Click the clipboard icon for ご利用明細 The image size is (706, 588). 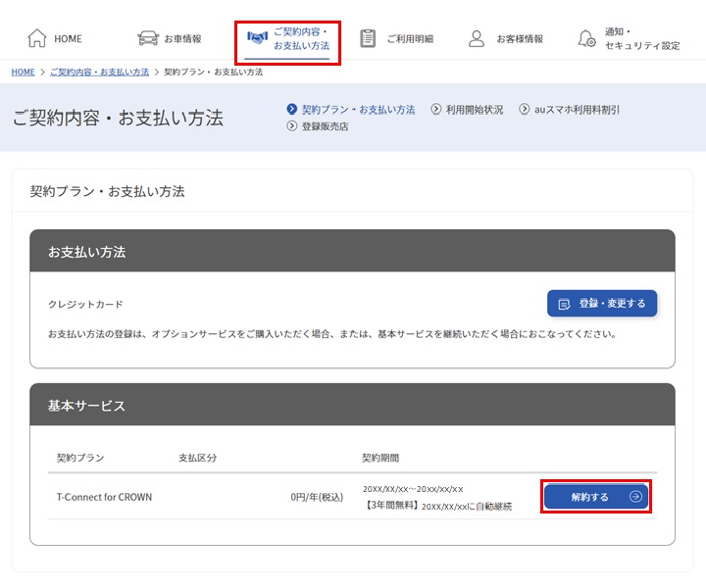pyautogui.click(x=368, y=38)
